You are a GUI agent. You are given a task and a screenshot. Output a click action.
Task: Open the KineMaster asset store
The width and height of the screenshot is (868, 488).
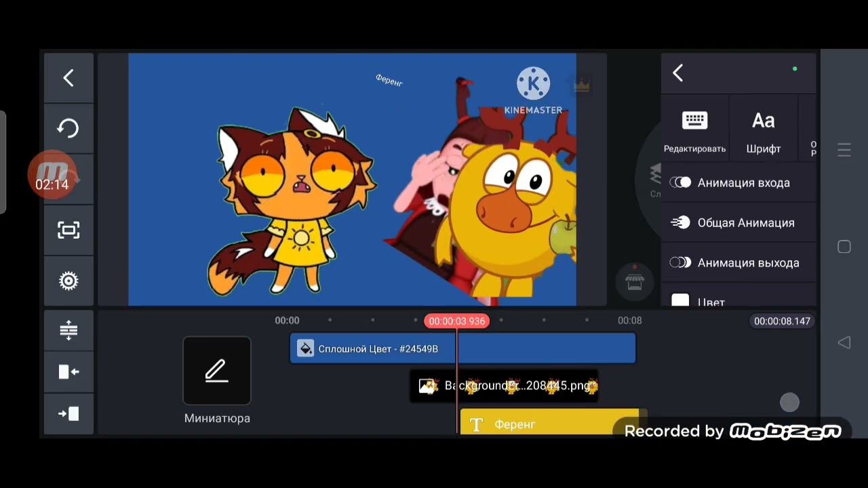[634, 281]
